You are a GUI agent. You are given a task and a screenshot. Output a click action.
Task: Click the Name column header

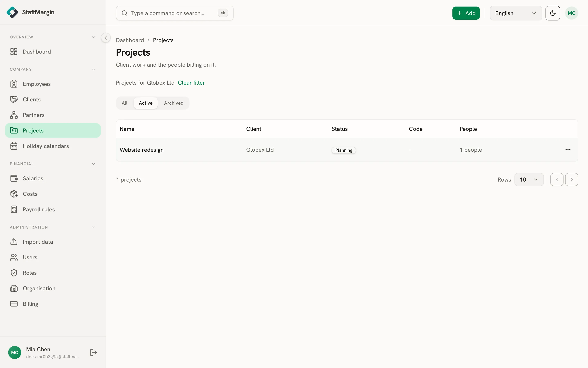pos(127,129)
